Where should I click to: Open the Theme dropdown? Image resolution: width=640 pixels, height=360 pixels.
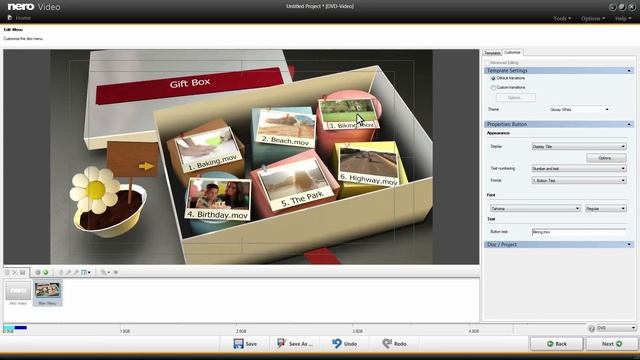pos(579,109)
